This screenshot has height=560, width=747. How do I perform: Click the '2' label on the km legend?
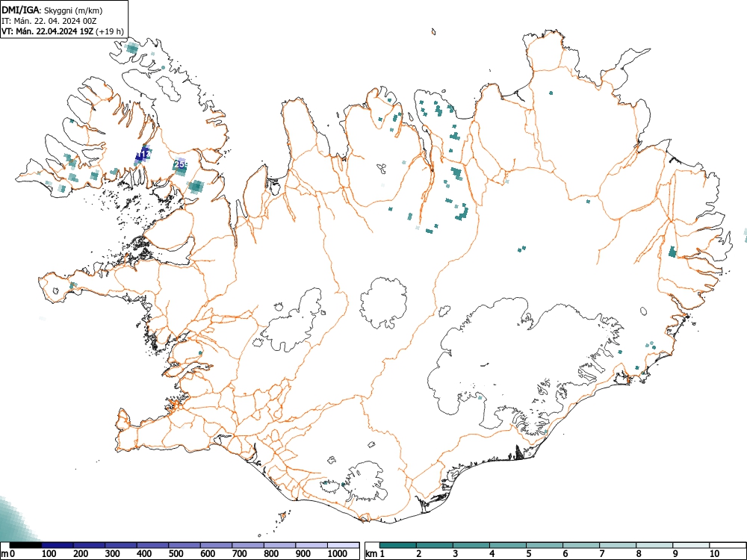tap(418, 554)
